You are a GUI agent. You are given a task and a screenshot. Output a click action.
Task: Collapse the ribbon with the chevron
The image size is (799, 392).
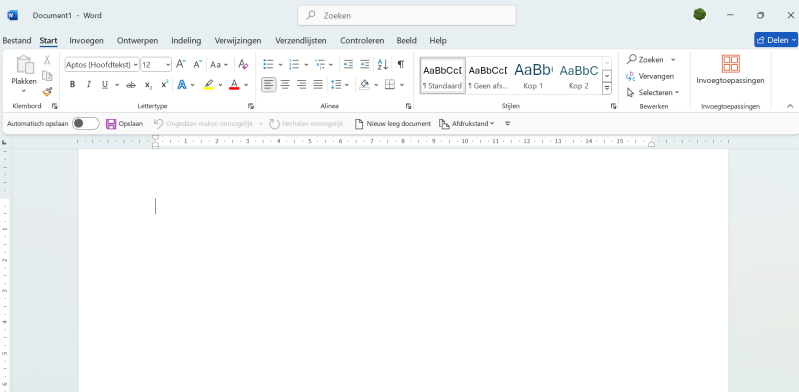pyautogui.click(x=790, y=106)
